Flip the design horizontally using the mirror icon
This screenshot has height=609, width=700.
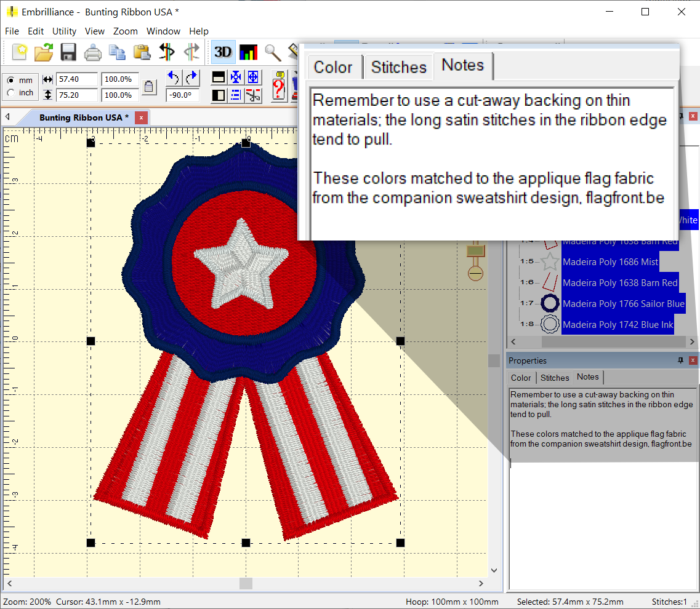(x=166, y=52)
